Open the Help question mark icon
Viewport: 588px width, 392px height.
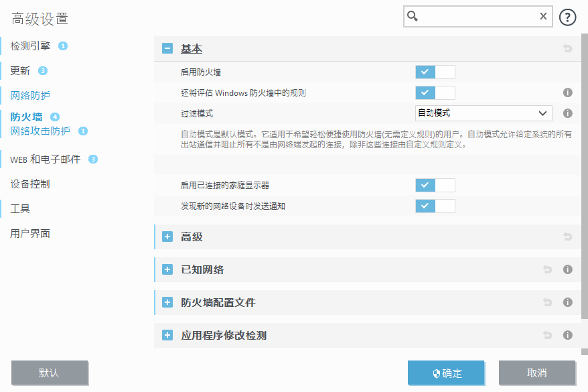coord(567,16)
